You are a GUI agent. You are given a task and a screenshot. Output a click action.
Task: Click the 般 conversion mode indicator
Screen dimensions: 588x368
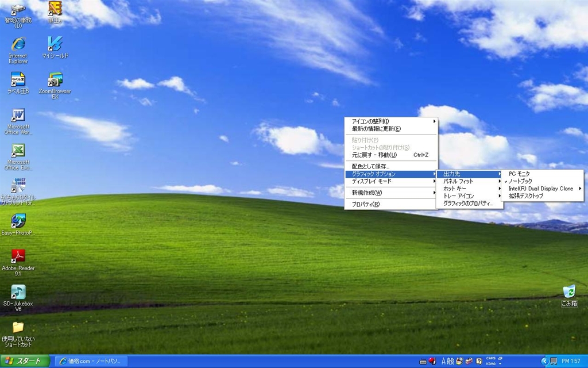coord(450,361)
